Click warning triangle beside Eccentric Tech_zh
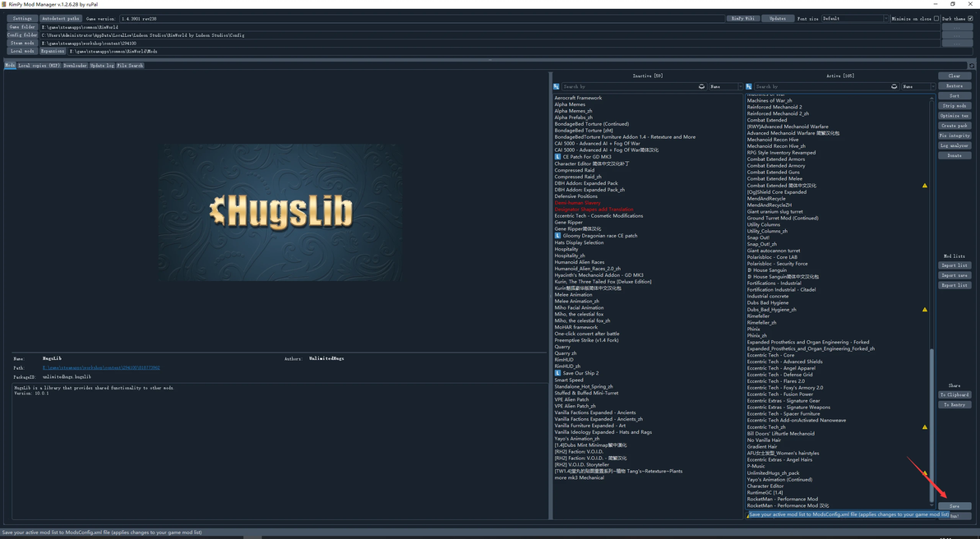Viewport: 980px width, 539px height. coord(924,427)
